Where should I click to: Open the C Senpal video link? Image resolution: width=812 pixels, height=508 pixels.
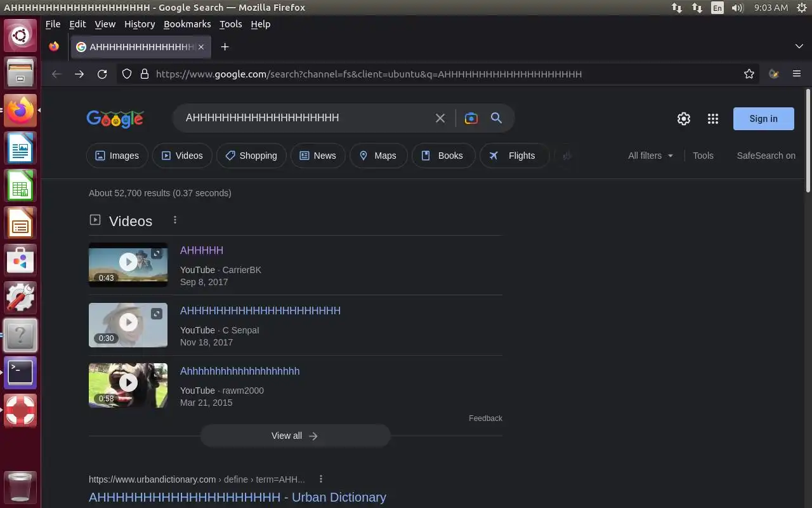pyautogui.click(x=260, y=311)
